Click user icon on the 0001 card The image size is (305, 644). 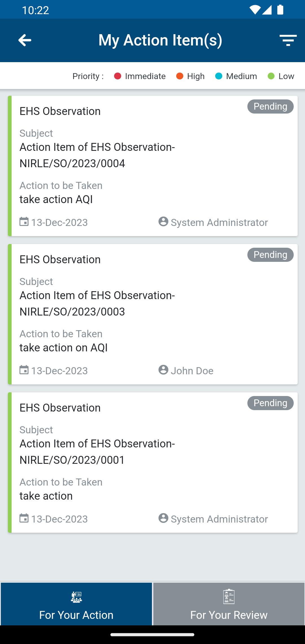[x=163, y=518]
